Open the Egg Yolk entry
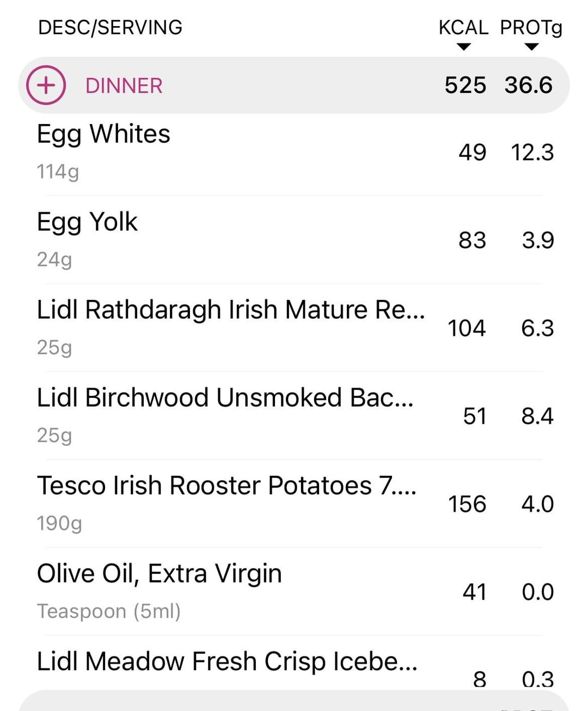Image resolution: width=588 pixels, height=711 pixels. tap(87, 222)
